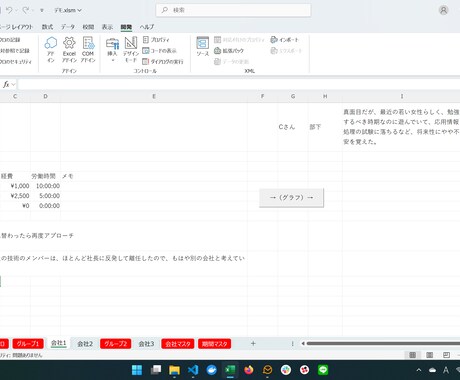
Task: Switch to Normal view in status bar
Action: (412, 355)
